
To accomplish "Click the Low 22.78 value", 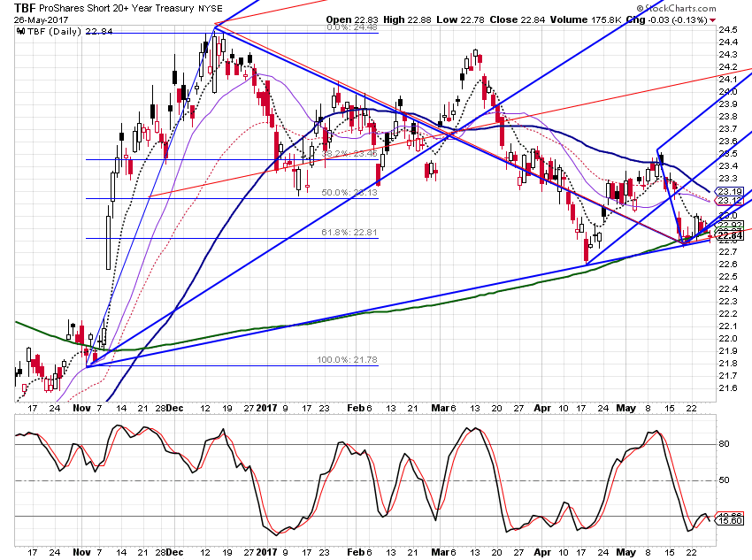I will 460,19.
